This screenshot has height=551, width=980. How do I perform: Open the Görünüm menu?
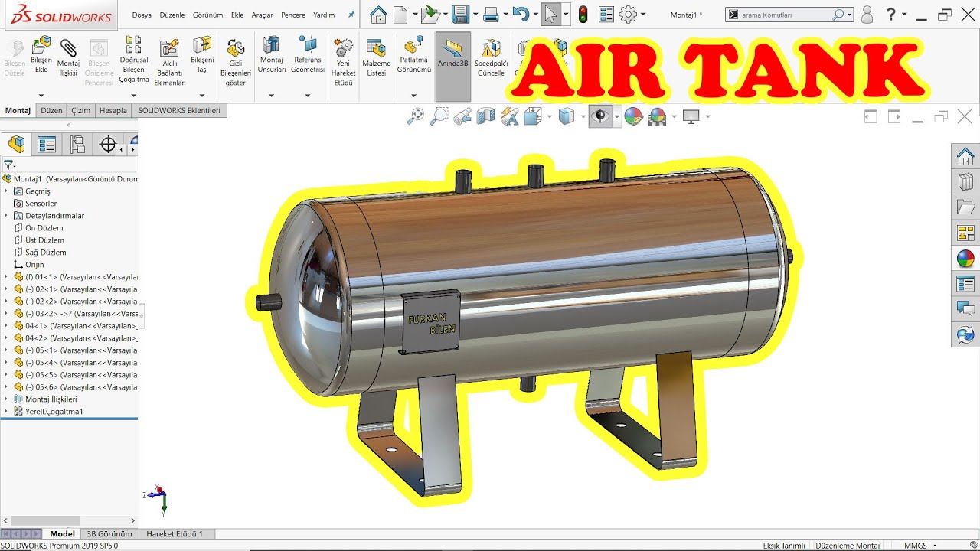[207, 15]
